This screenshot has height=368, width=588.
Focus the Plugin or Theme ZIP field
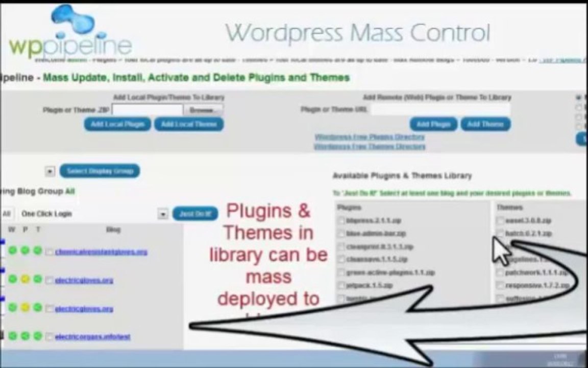click(x=148, y=110)
